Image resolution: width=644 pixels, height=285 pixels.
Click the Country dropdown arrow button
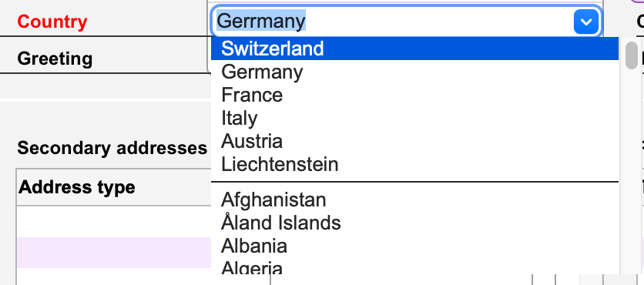(585, 22)
